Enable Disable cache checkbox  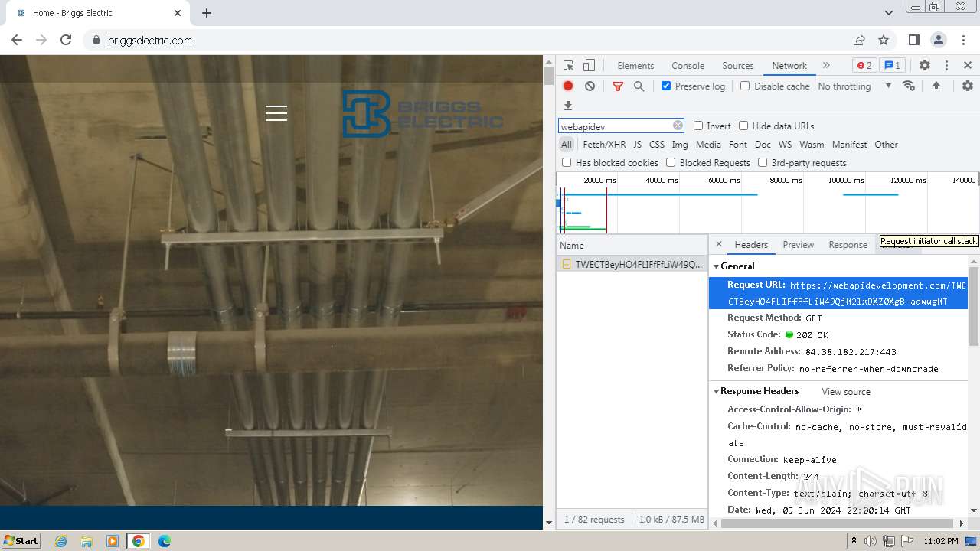[x=745, y=86]
